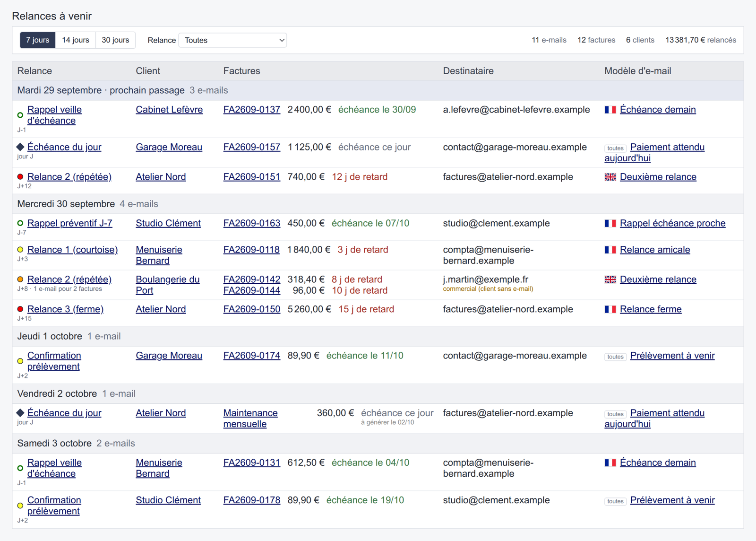The image size is (756, 541).
Task: Click the 'à générer le 02/10' note
Action: pyautogui.click(x=387, y=422)
